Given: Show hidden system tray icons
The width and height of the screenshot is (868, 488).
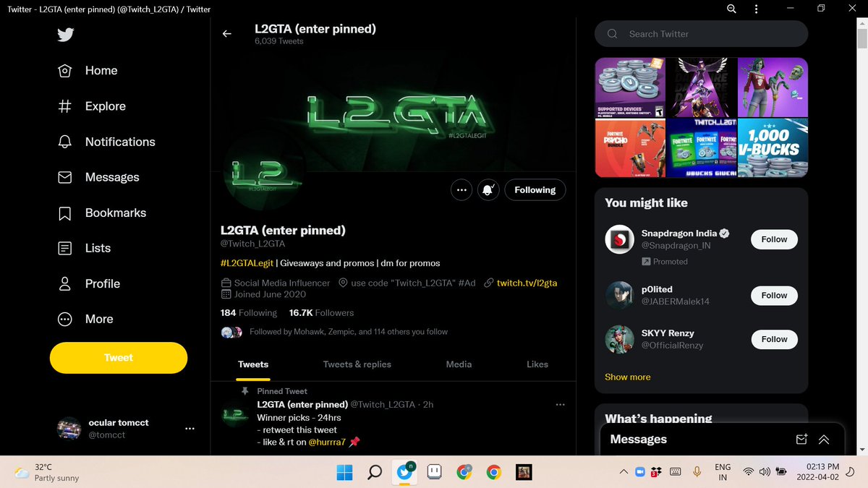Looking at the screenshot, I should coord(624,472).
